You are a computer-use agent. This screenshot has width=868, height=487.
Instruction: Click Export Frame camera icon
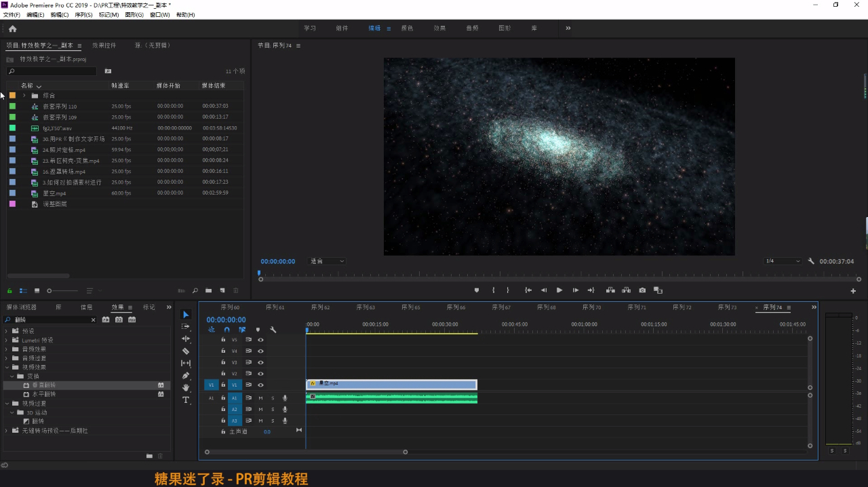[642, 290]
